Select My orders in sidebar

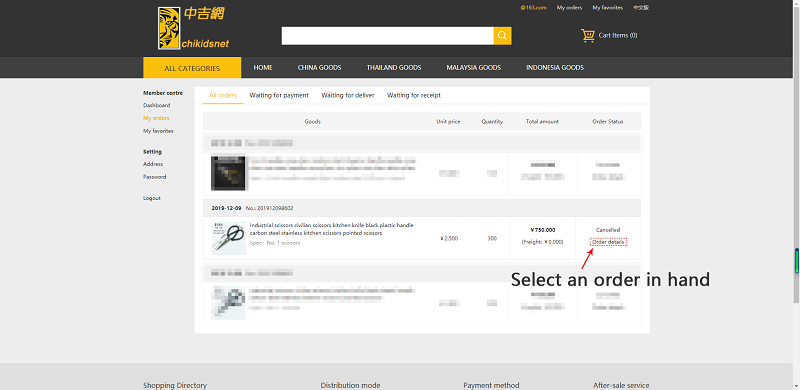[x=156, y=118]
